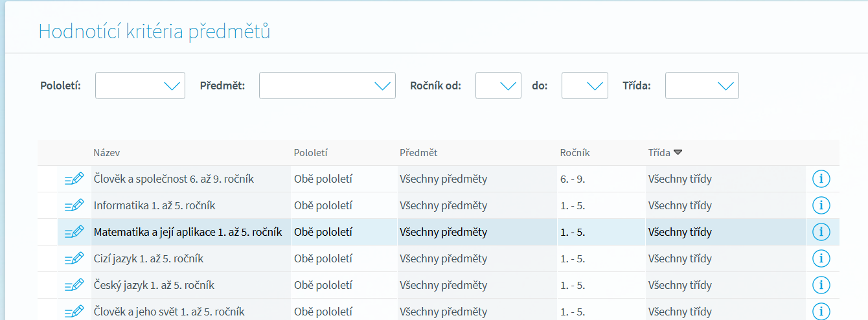Screen dimensions: 868x320
Task: Expand the 'do' grade dropdown
Action: tap(584, 86)
